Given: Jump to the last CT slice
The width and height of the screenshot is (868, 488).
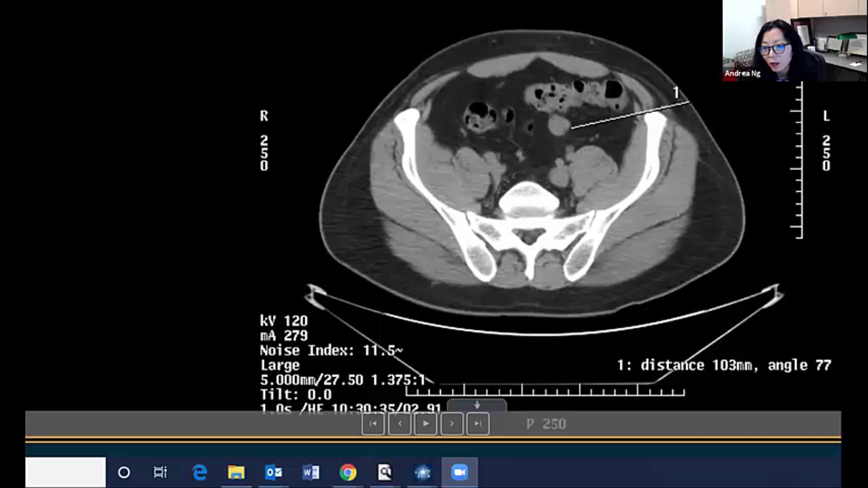Looking at the screenshot, I should pyautogui.click(x=477, y=424).
